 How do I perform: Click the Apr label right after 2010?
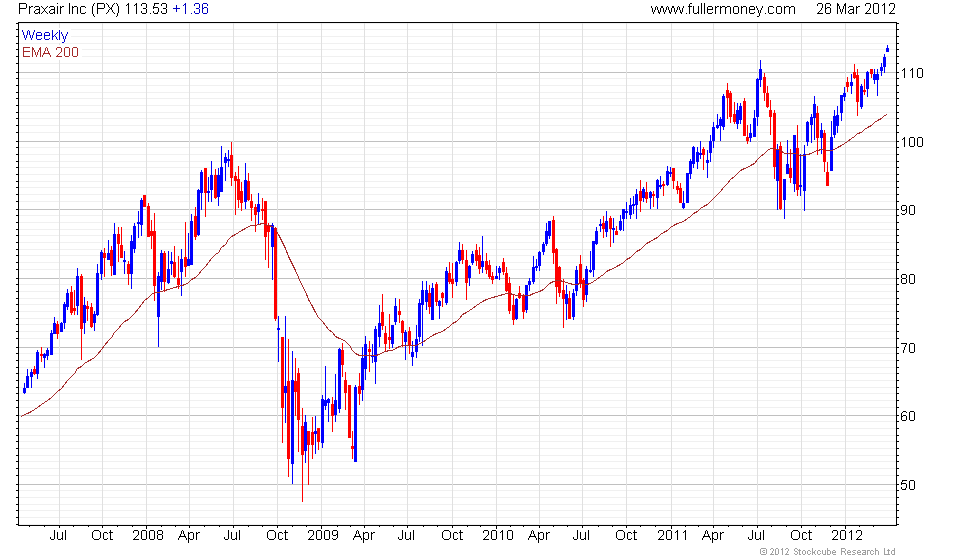(539, 535)
